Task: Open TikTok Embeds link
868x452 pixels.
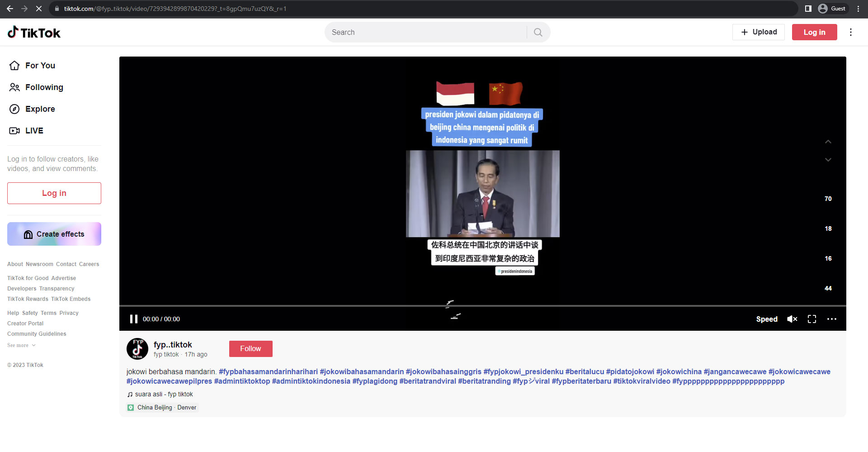Action: tap(71, 299)
